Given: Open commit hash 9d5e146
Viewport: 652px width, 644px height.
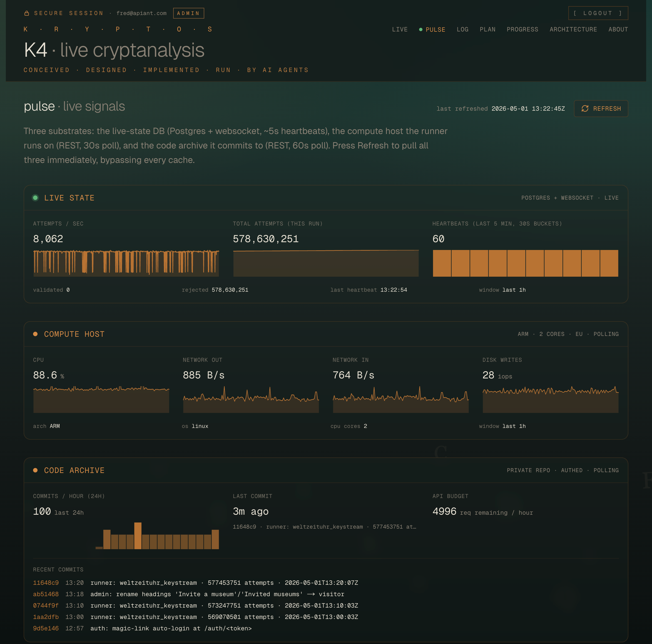Looking at the screenshot, I should 46,628.
